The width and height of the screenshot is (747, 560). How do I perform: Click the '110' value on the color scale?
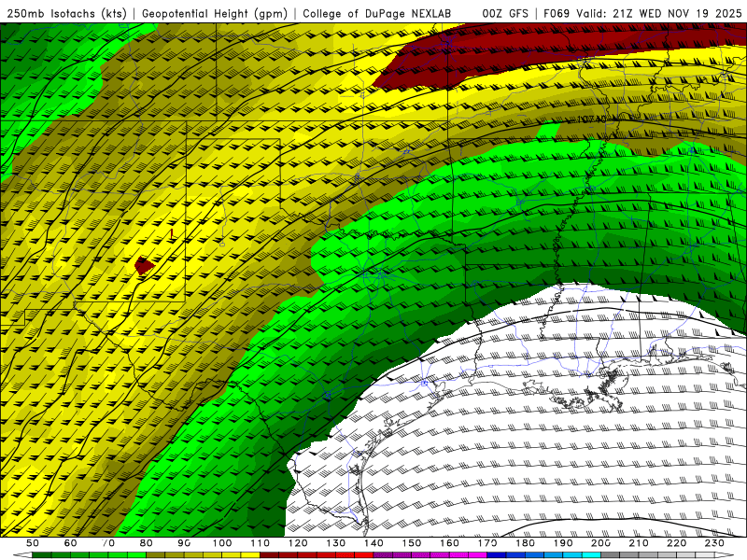tap(261, 543)
